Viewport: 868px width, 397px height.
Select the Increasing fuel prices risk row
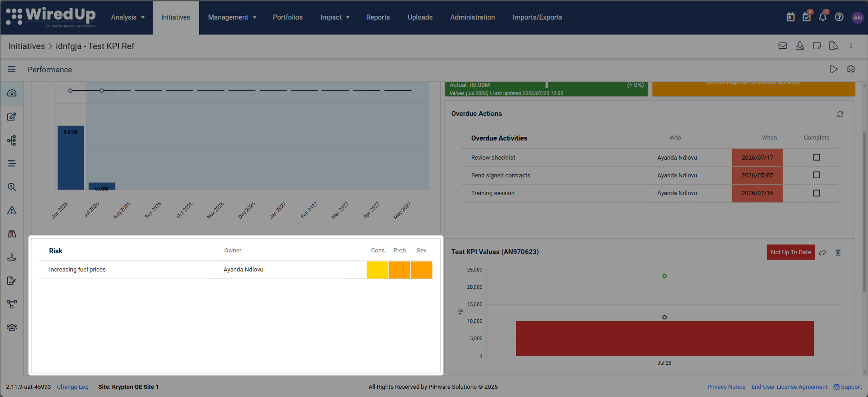point(236,270)
